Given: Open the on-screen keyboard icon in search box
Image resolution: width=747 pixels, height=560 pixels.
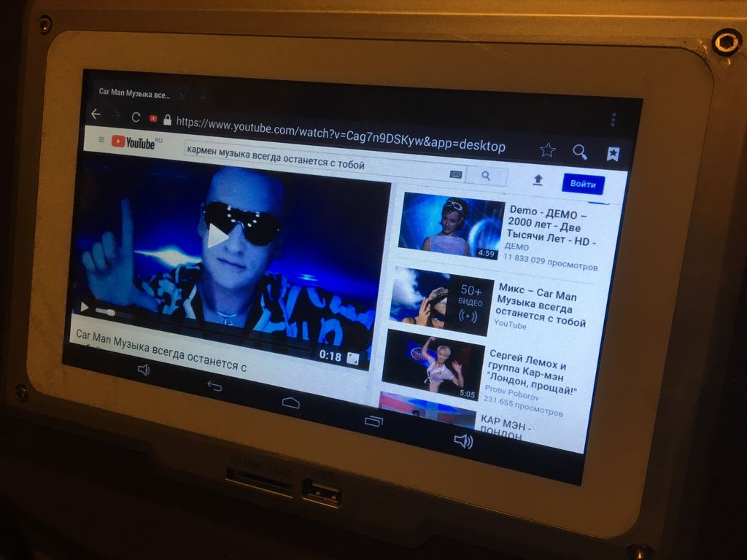Looking at the screenshot, I should tap(455, 174).
